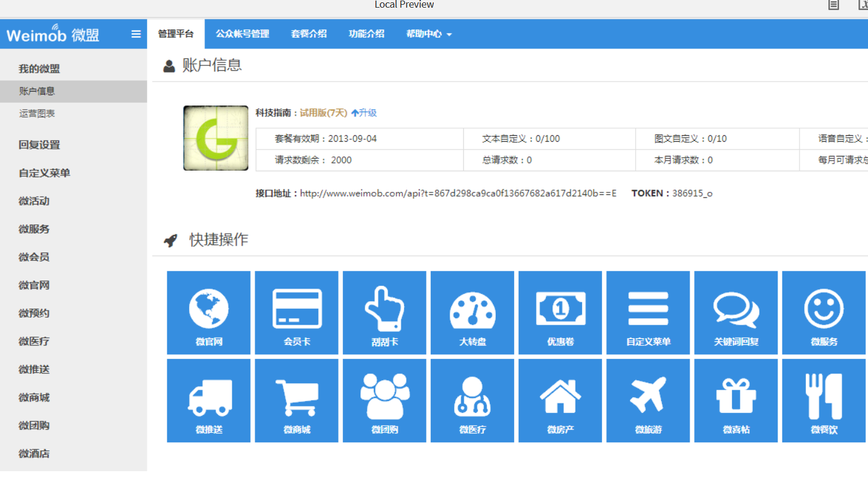Open the 功能介绍 nav item
The image size is (868, 496).
coord(366,34)
